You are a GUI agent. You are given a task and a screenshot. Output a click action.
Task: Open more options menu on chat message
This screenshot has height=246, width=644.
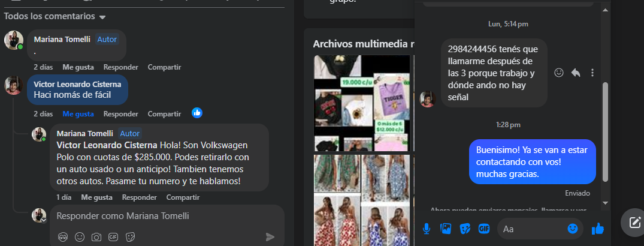592,73
